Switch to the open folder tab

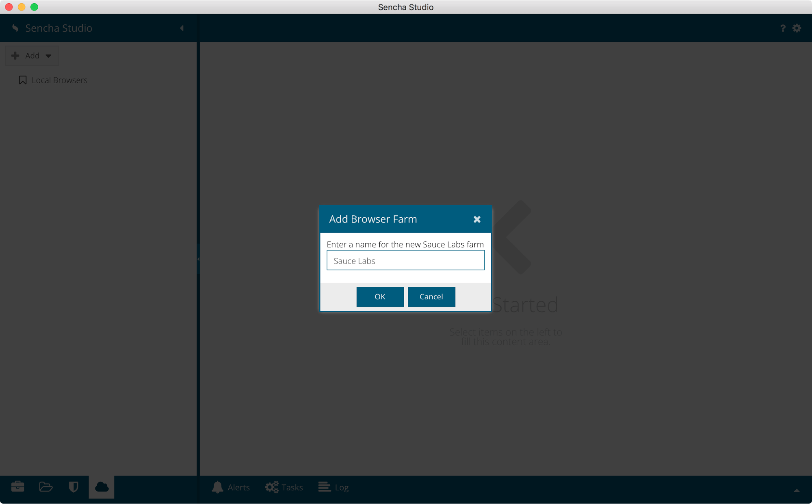coord(46,487)
